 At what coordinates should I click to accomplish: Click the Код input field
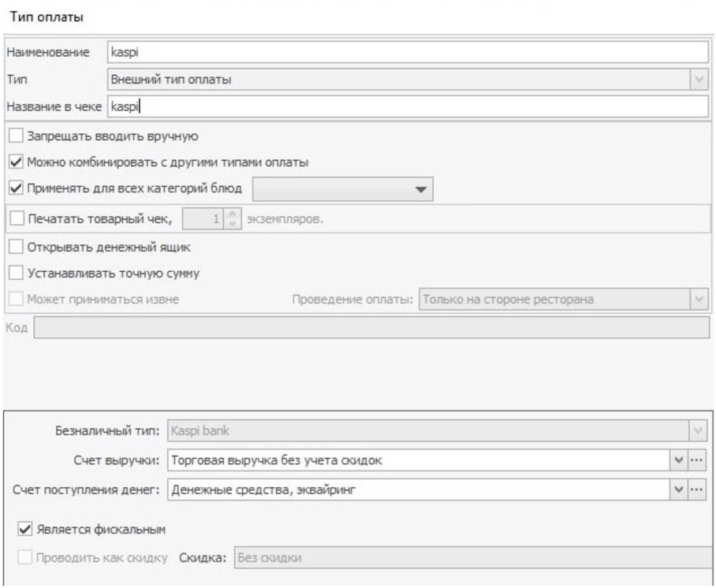371,327
